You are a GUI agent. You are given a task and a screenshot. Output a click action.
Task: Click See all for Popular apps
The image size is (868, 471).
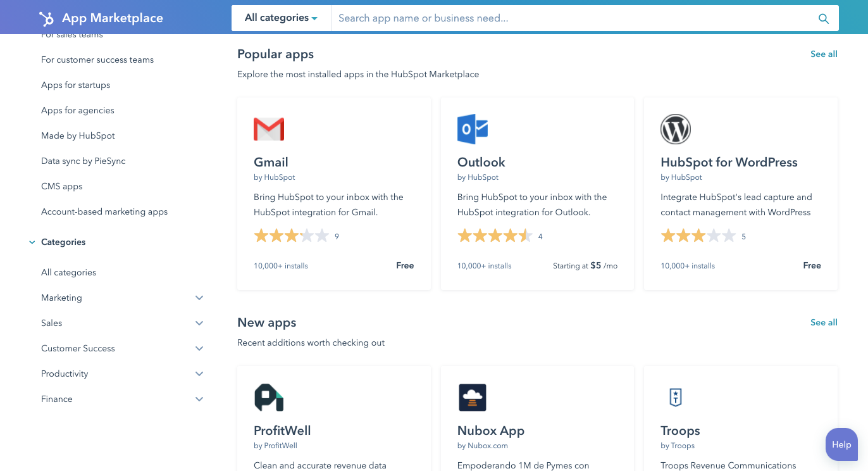click(824, 54)
